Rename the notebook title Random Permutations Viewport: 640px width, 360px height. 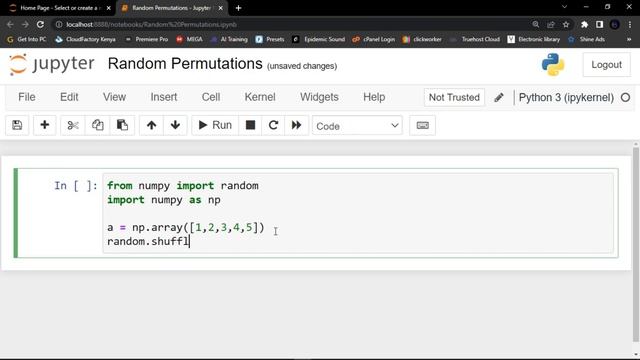point(185,64)
